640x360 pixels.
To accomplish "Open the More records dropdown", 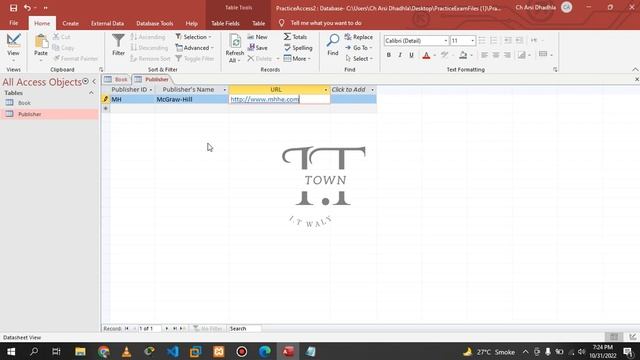I will pyautogui.click(x=297, y=59).
